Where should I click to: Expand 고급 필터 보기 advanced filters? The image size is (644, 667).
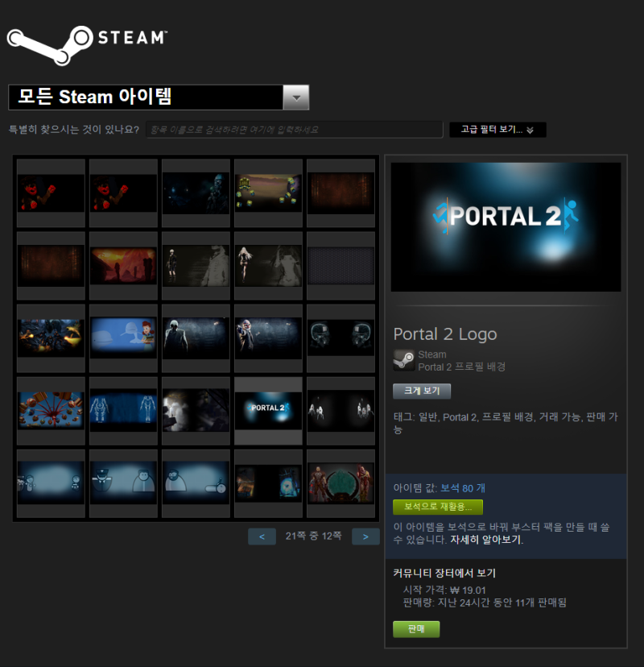point(497,130)
